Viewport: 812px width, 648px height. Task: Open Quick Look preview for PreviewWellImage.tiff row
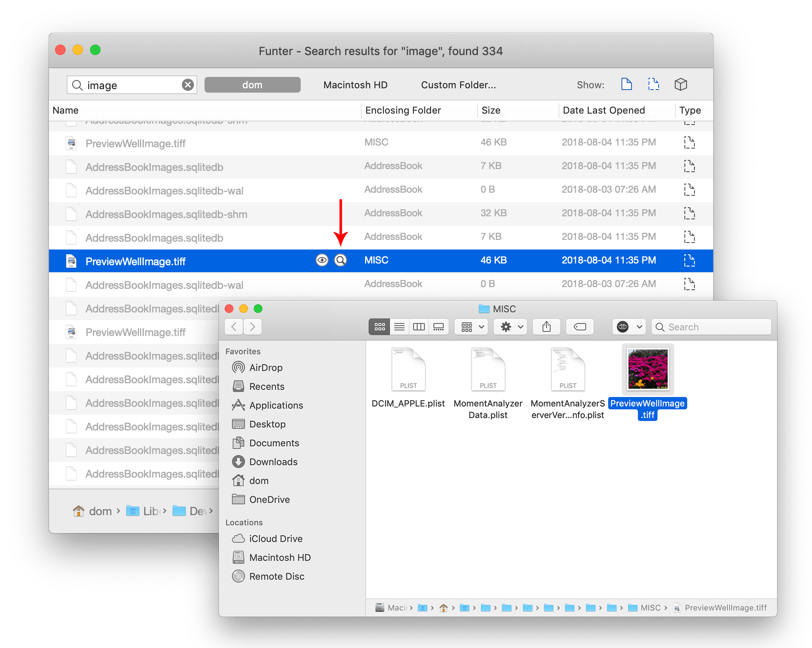click(322, 260)
